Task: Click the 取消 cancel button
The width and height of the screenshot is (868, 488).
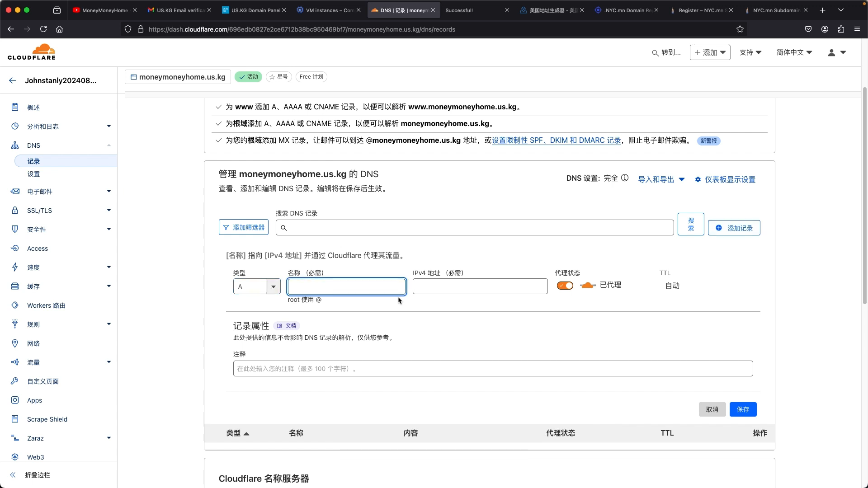Action: 712,409
